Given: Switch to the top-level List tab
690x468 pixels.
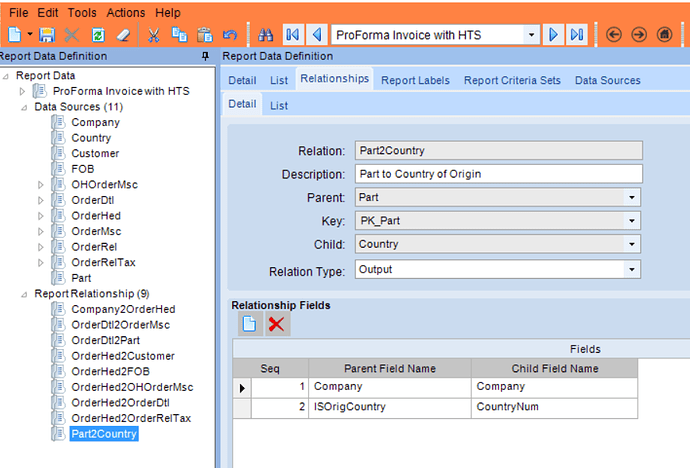Looking at the screenshot, I should click(279, 80).
